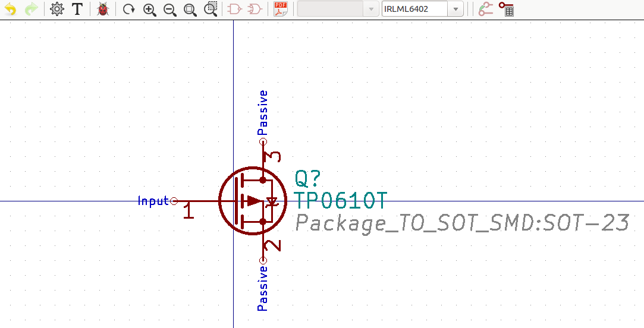
Task: Open symbol properties gear icon
Action: coord(57,9)
